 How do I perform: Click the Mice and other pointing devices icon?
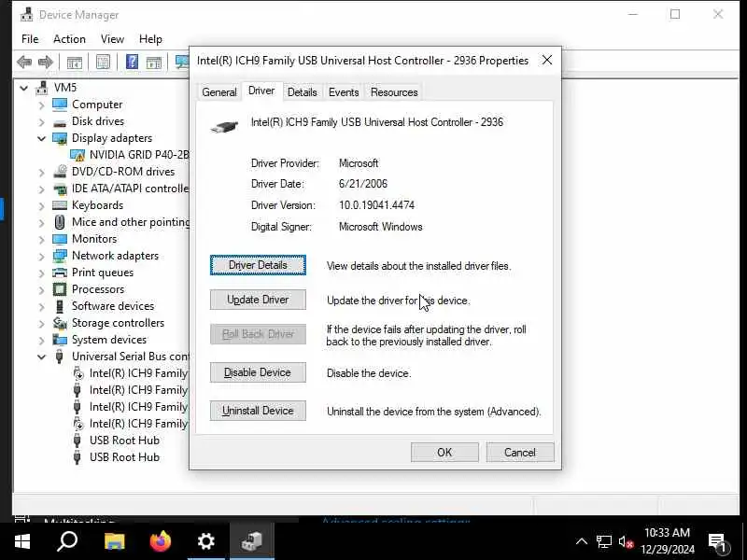(60, 222)
